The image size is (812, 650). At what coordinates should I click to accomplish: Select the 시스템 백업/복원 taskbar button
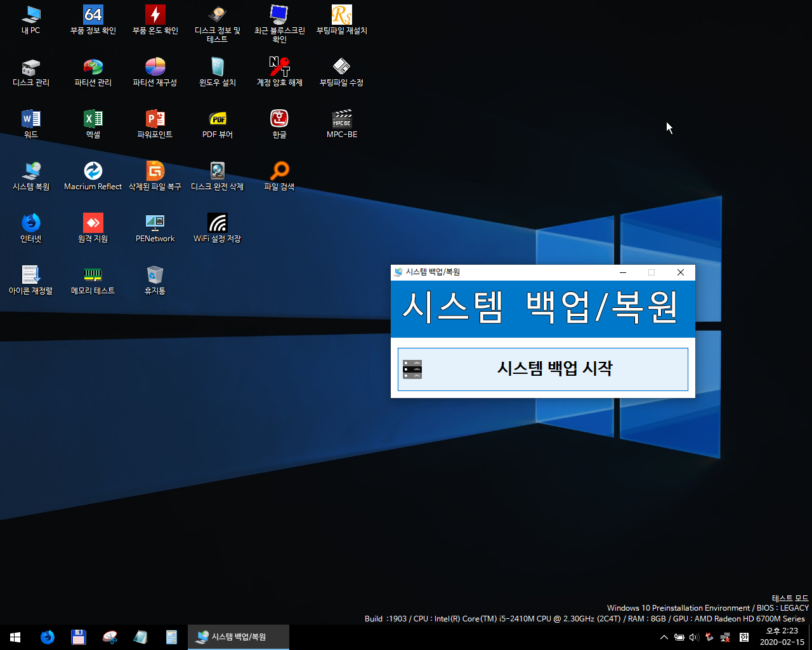point(239,637)
